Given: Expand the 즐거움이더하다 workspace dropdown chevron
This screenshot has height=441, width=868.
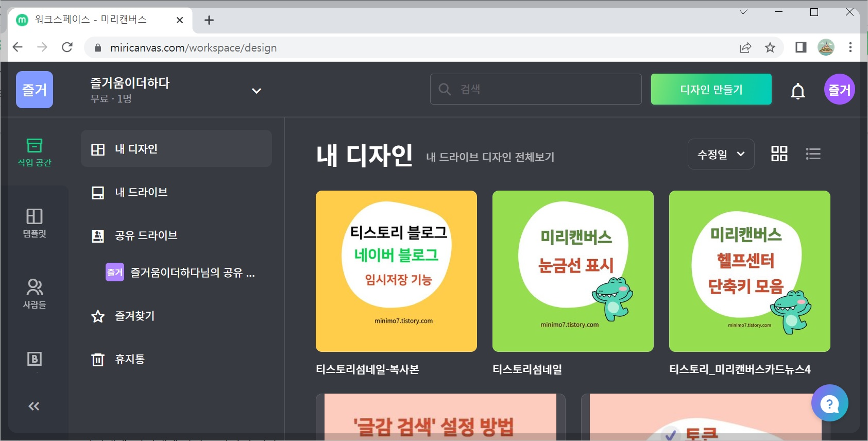Looking at the screenshot, I should [x=256, y=91].
